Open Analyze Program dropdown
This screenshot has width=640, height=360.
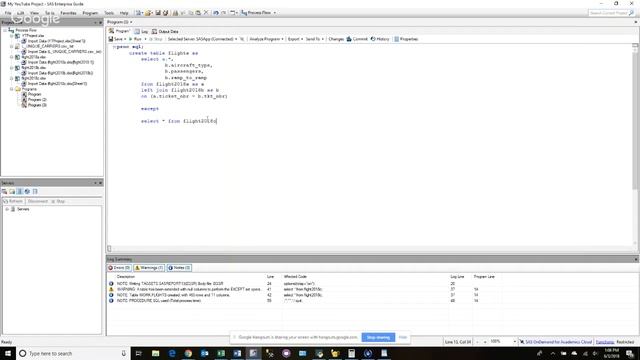point(266,39)
